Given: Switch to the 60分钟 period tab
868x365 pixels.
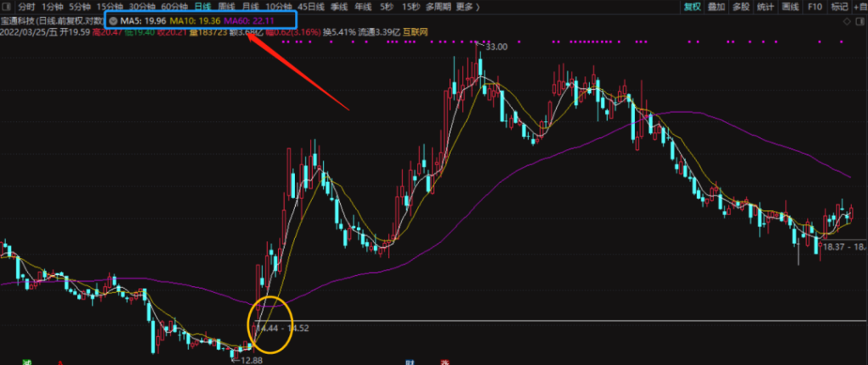Looking at the screenshot, I should (x=173, y=7).
